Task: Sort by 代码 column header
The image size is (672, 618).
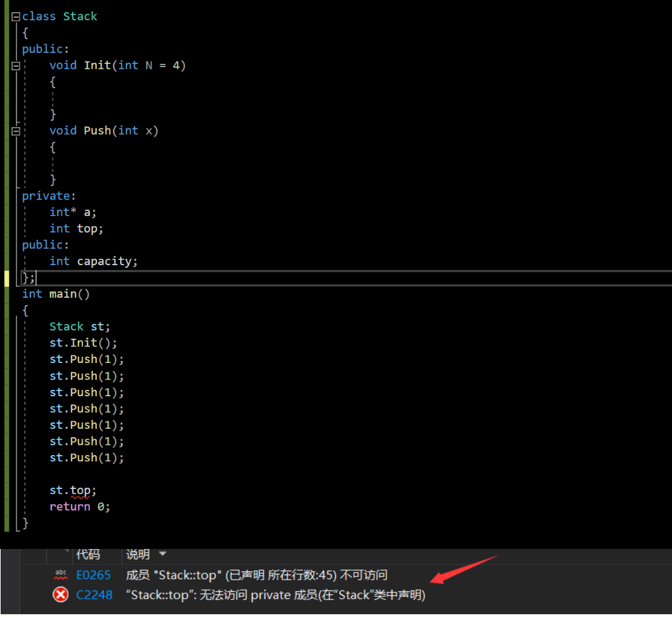Action: coord(88,555)
